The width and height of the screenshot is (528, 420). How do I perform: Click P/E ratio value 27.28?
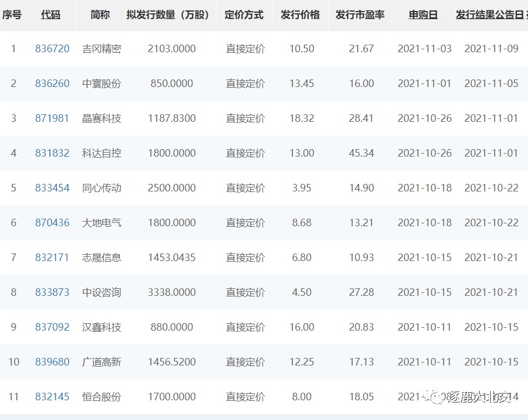[361, 292]
